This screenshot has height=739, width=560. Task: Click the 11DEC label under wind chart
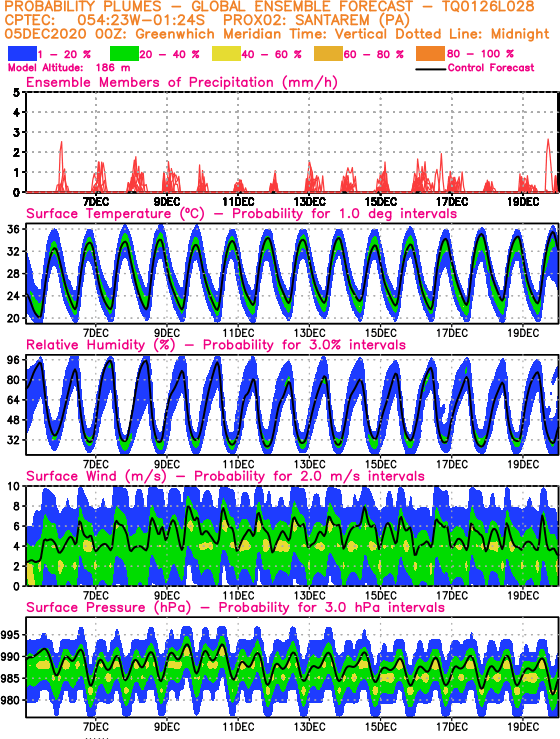[x=238, y=595]
